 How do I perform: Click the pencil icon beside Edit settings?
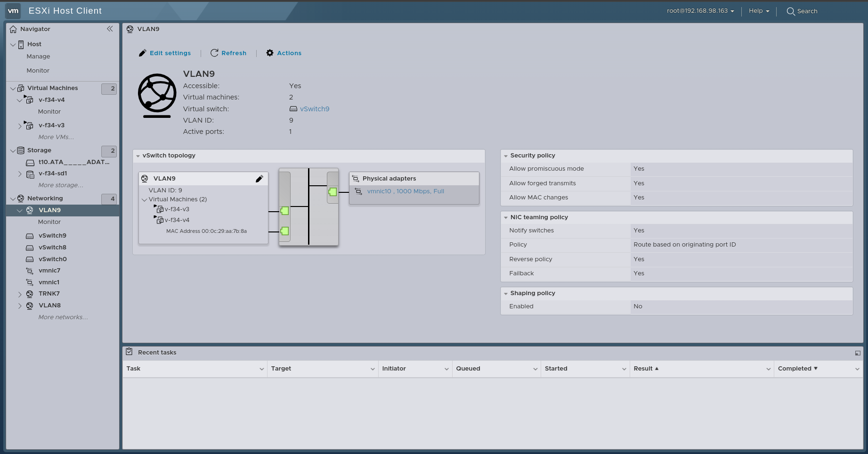point(142,53)
